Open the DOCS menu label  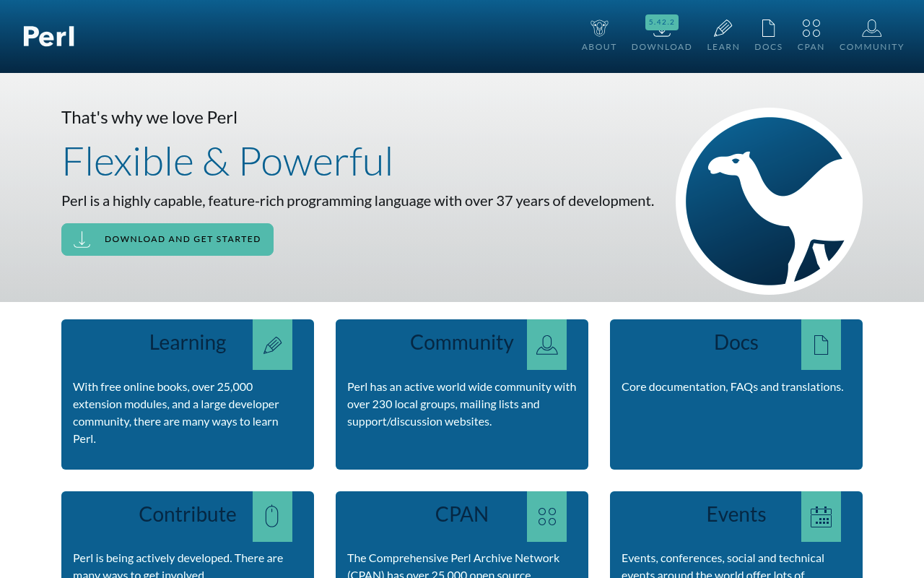pos(768,47)
